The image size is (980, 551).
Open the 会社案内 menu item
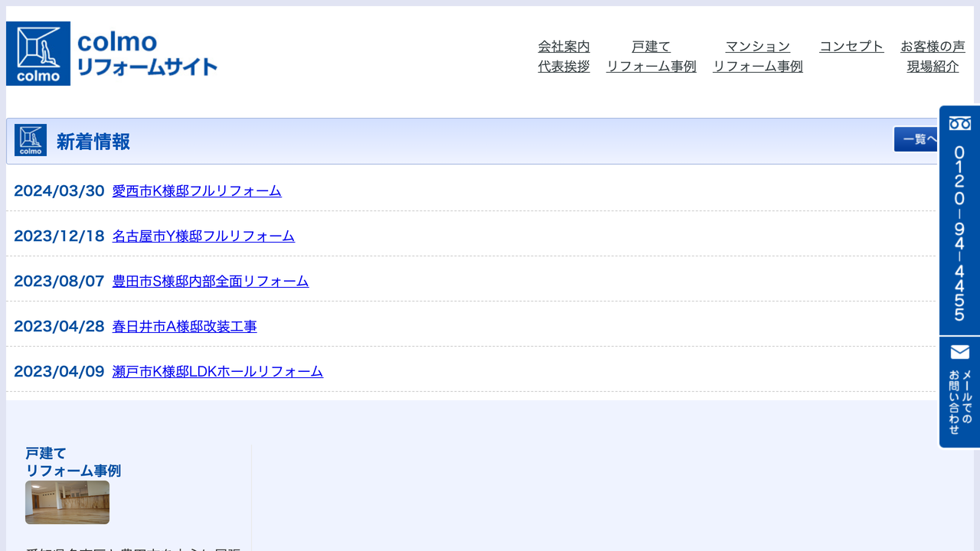[x=564, y=46]
